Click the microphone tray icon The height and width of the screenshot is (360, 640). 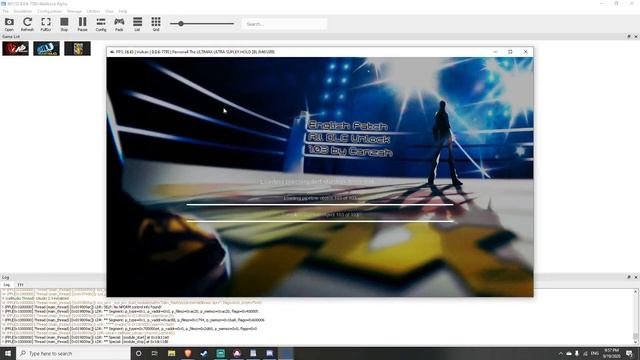pos(577,353)
